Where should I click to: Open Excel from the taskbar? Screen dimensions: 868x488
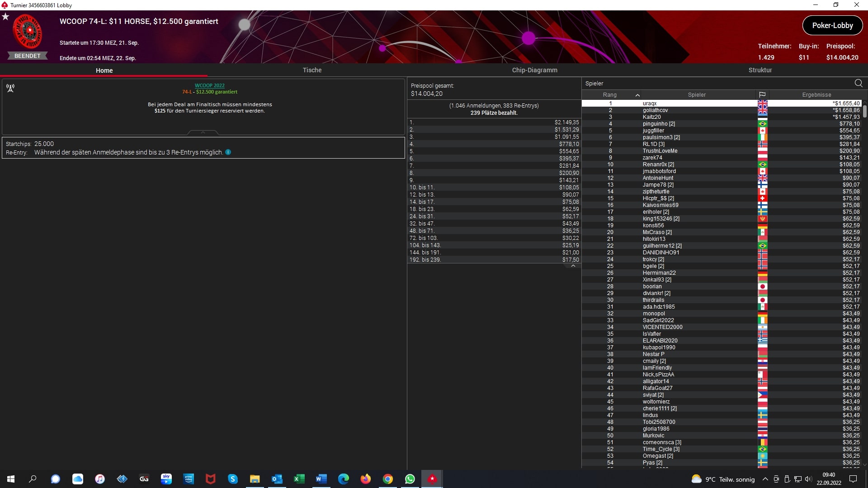[299, 479]
